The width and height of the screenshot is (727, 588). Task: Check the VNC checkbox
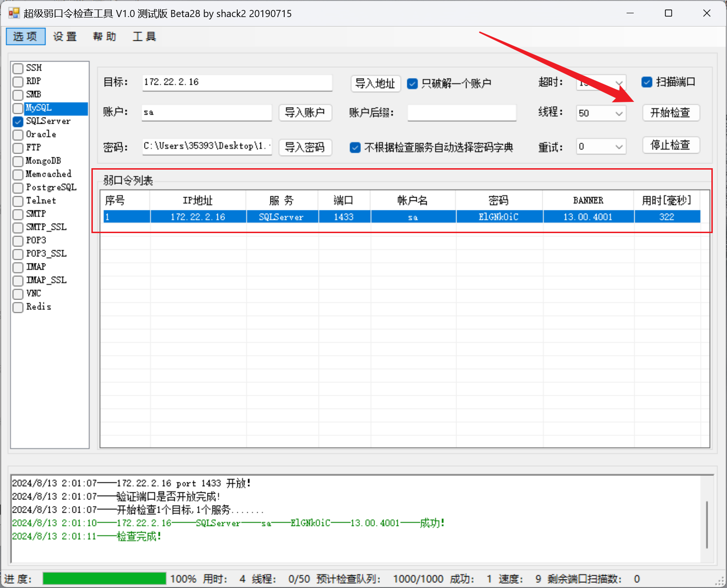tap(18, 294)
